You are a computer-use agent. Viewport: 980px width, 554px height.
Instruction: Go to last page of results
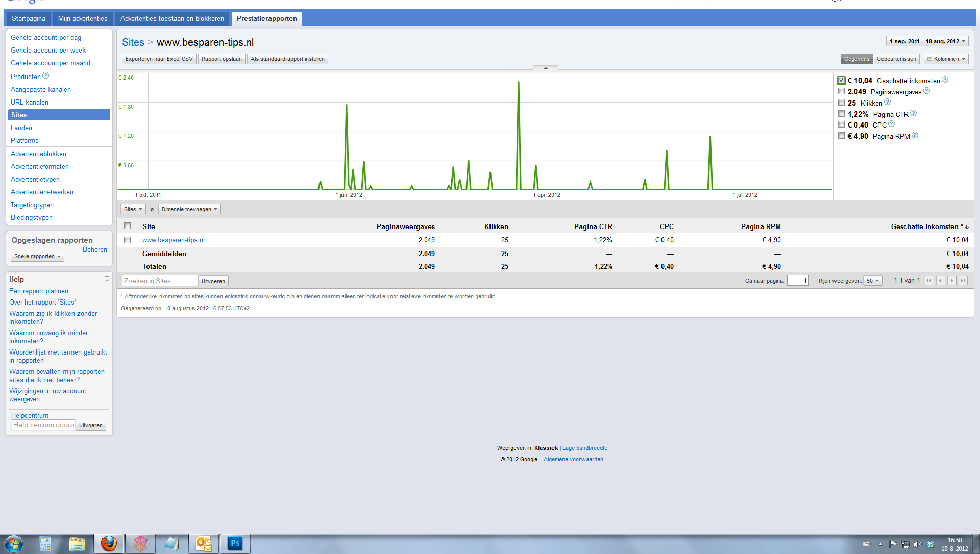(963, 281)
